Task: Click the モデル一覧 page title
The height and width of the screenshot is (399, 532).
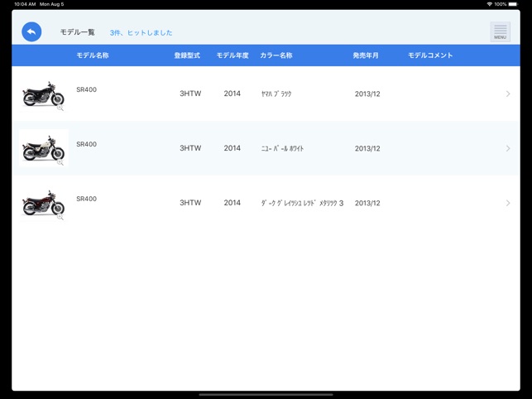Action: (77, 32)
